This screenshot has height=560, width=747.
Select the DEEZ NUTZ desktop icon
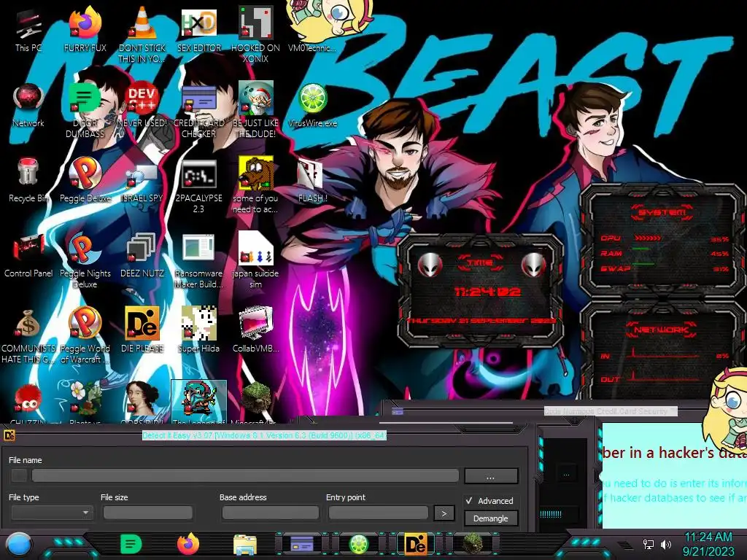[142, 255]
